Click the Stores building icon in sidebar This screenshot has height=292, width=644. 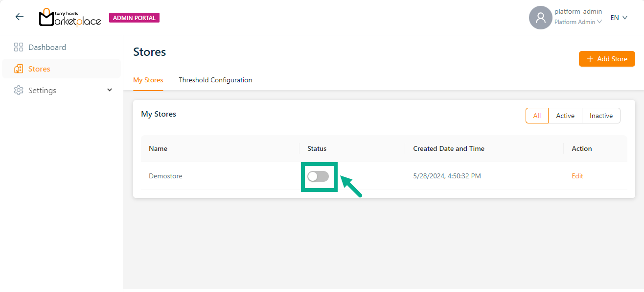19,69
